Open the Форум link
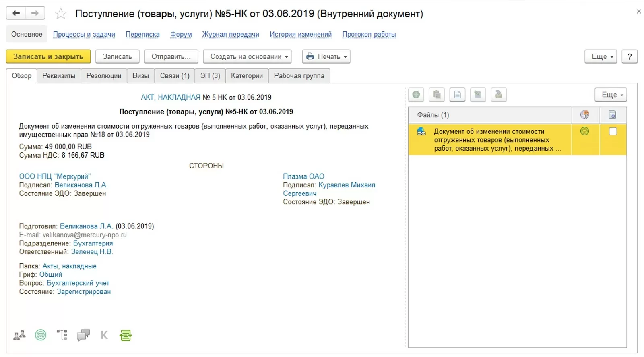 181,34
